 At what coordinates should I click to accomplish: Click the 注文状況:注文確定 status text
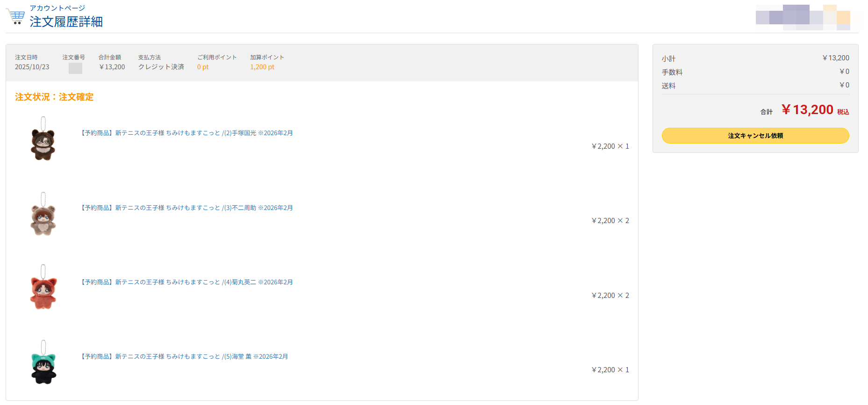[x=54, y=97]
